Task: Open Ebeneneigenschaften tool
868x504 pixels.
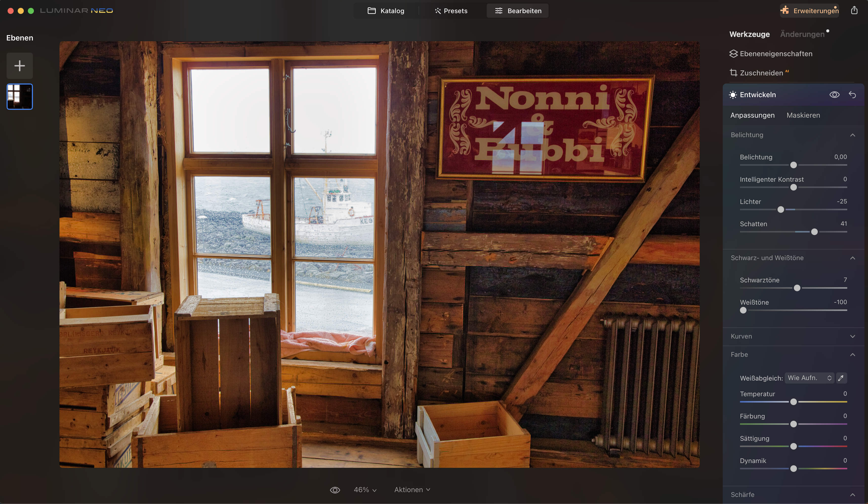Action: click(x=771, y=54)
